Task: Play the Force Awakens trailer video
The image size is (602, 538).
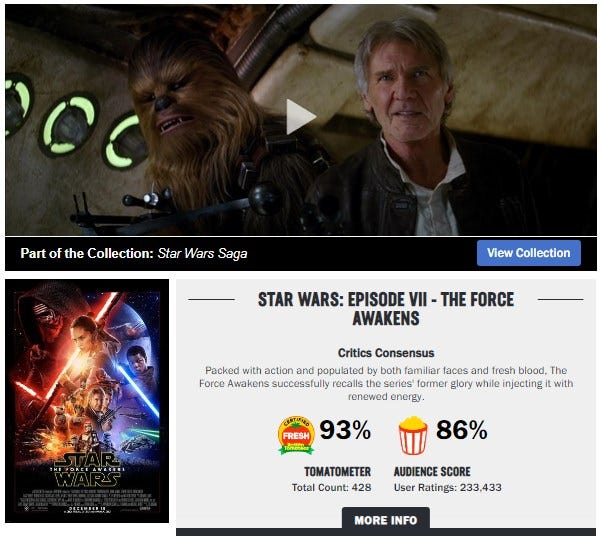Action: coord(301,117)
